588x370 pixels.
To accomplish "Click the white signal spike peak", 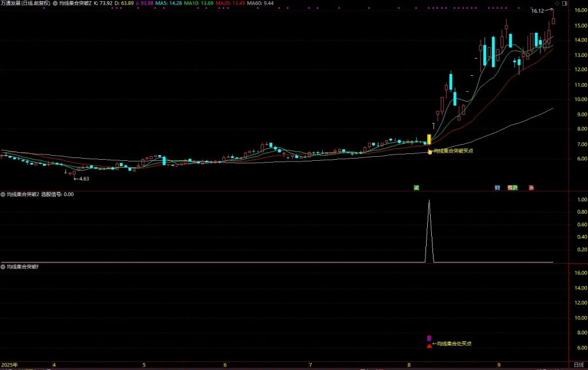I will tap(429, 201).
